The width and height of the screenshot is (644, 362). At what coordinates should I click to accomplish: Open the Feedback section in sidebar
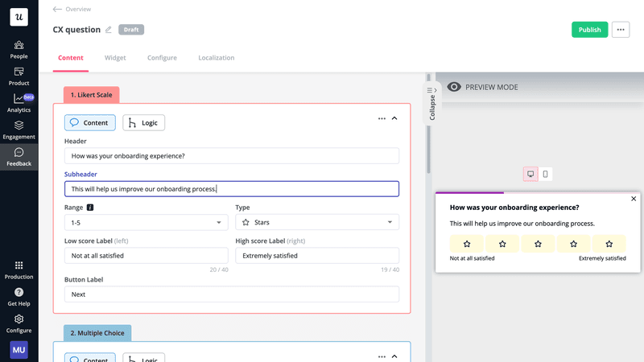[x=19, y=157]
